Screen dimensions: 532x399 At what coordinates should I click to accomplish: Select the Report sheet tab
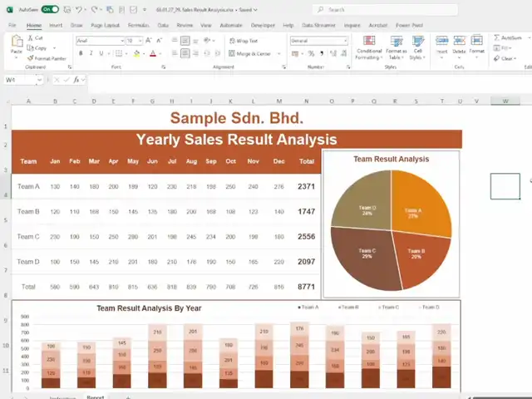pos(95,397)
